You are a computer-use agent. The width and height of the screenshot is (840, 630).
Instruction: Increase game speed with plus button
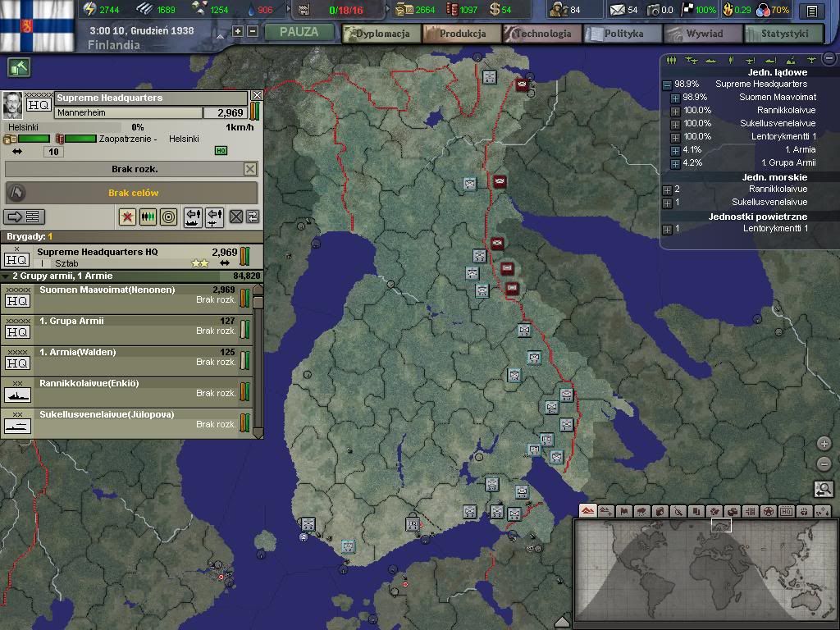click(238, 32)
